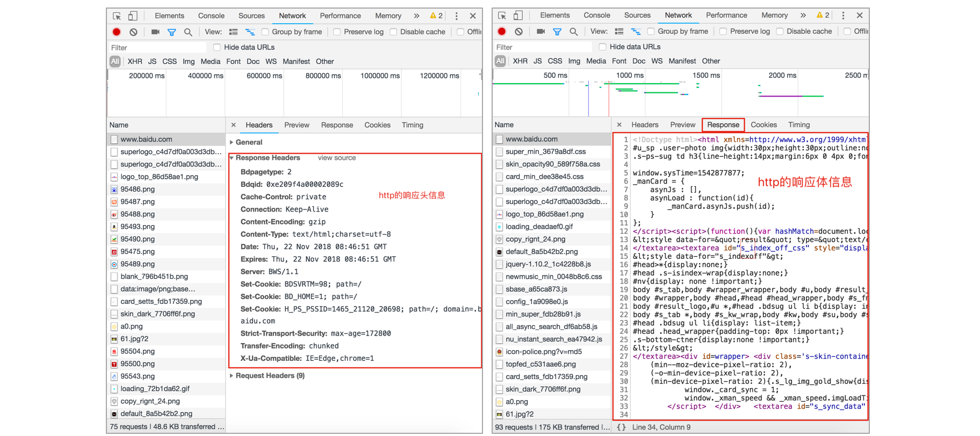Switch to the Cookies tab in right DevTools

[x=763, y=125]
